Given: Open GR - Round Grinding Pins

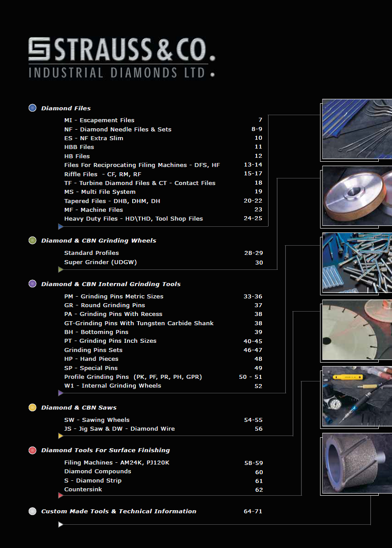Looking at the screenshot, I should (x=105, y=305).
